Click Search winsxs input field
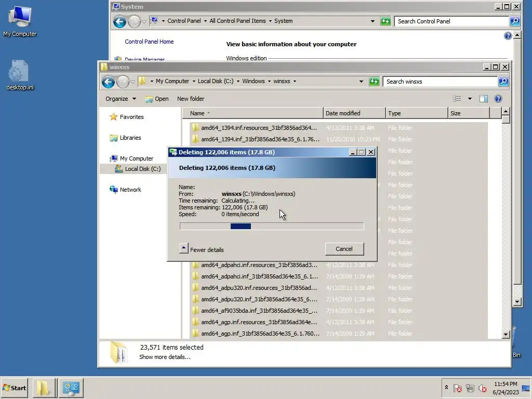532x399 pixels. click(440, 82)
